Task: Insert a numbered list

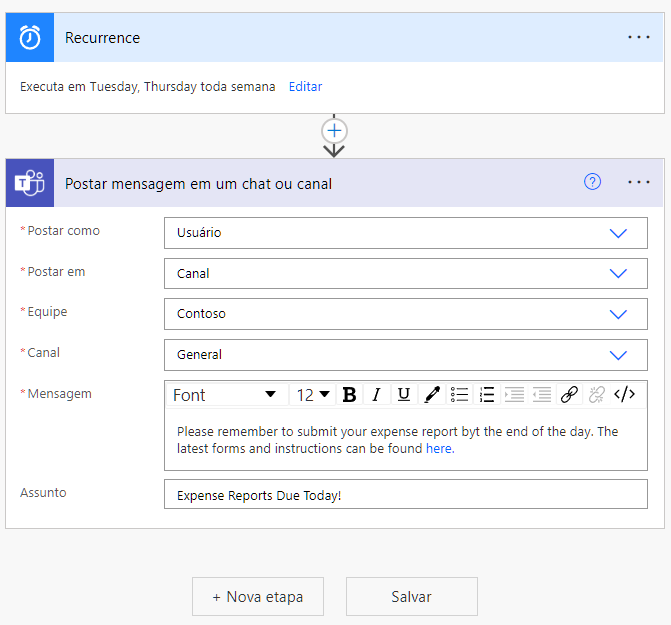Action: point(487,395)
